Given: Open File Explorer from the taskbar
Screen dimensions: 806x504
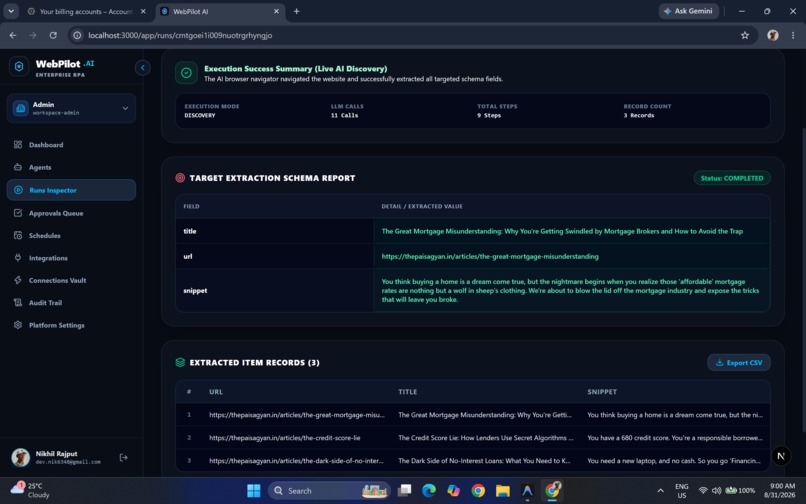Looking at the screenshot, I should pos(503,491).
